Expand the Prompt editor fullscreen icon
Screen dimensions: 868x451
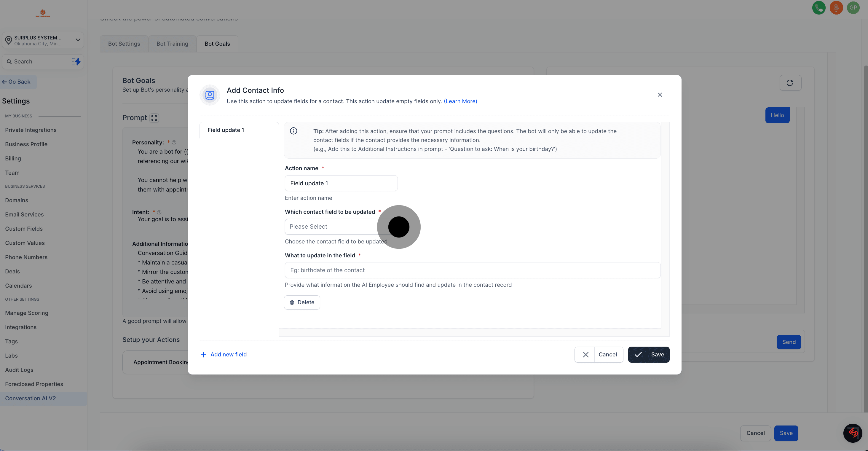tap(154, 118)
